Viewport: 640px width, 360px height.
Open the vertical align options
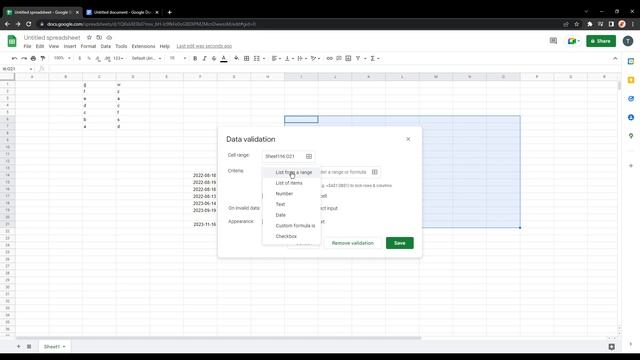(x=289, y=58)
